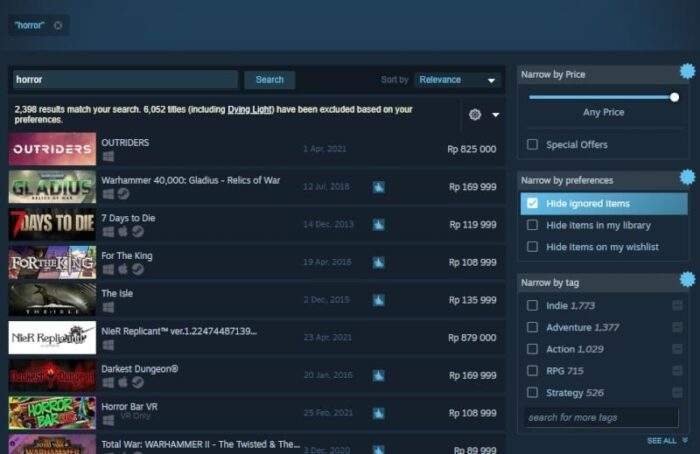Click trading cards icon in Gladius row
The image size is (700, 454).
[x=379, y=187]
